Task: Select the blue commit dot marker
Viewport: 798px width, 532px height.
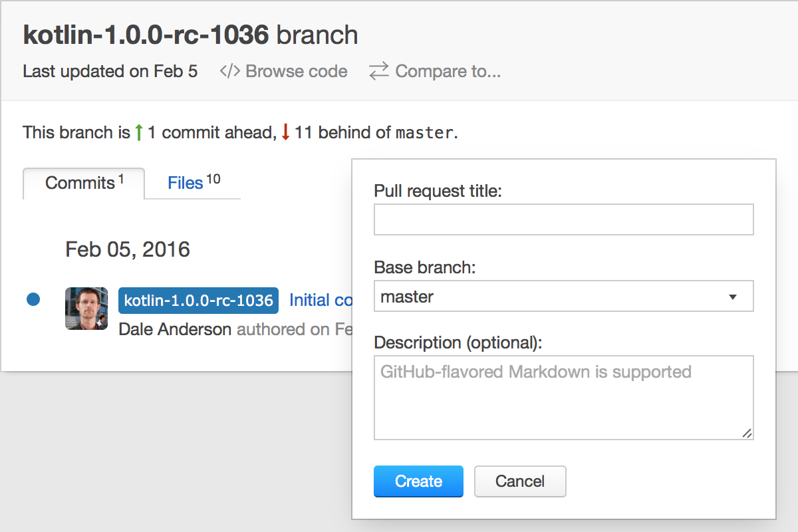Action: [x=33, y=300]
